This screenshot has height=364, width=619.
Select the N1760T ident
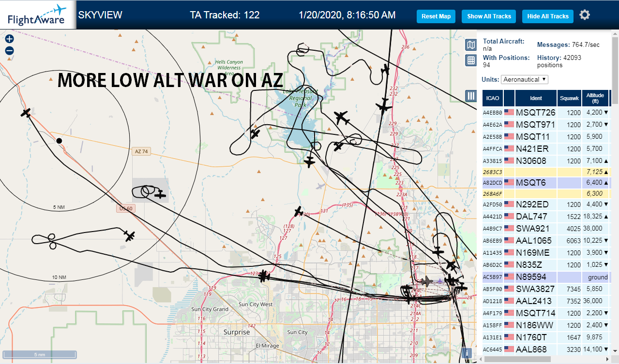tap(531, 337)
